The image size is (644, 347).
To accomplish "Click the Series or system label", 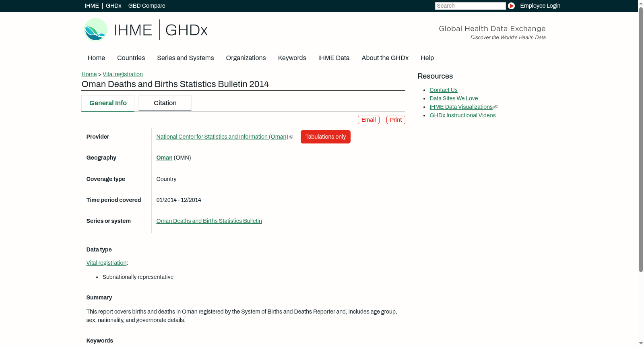I will [109, 221].
